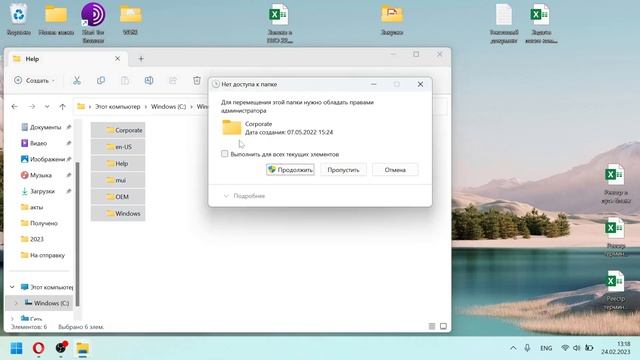Click the Продолжить button
Image resolution: width=640 pixels, height=360 pixels.
pos(290,170)
